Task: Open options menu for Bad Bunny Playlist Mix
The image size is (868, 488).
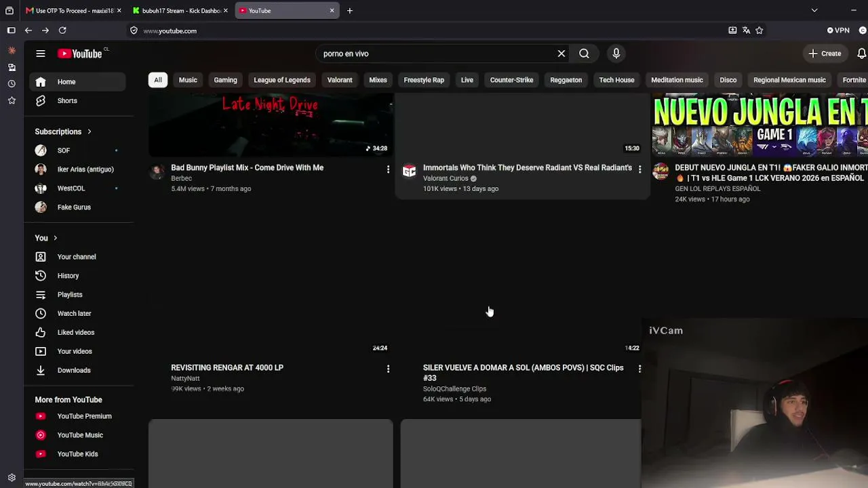Action: (388, 169)
